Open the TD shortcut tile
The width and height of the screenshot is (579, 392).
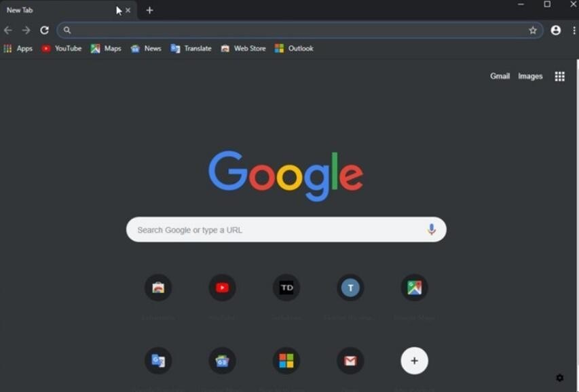click(286, 288)
